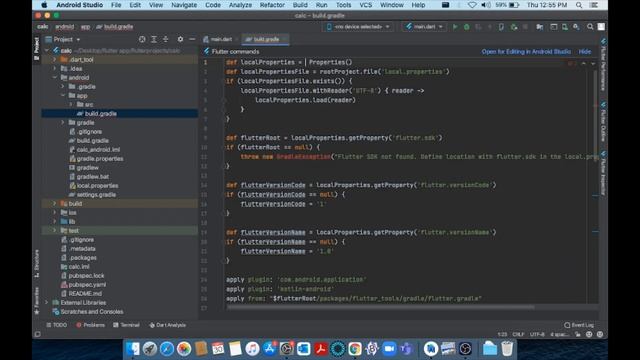Open Finder from the Dock

pyautogui.click(x=132, y=349)
